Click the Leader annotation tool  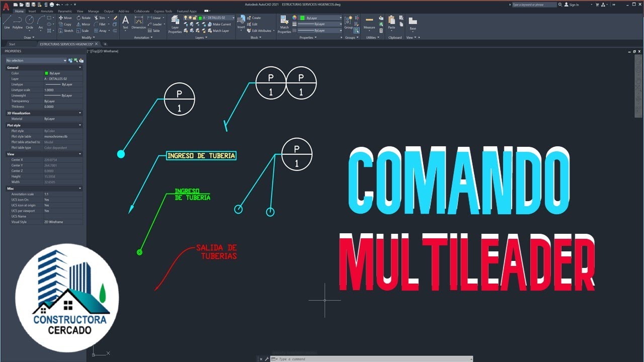coord(155,24)
